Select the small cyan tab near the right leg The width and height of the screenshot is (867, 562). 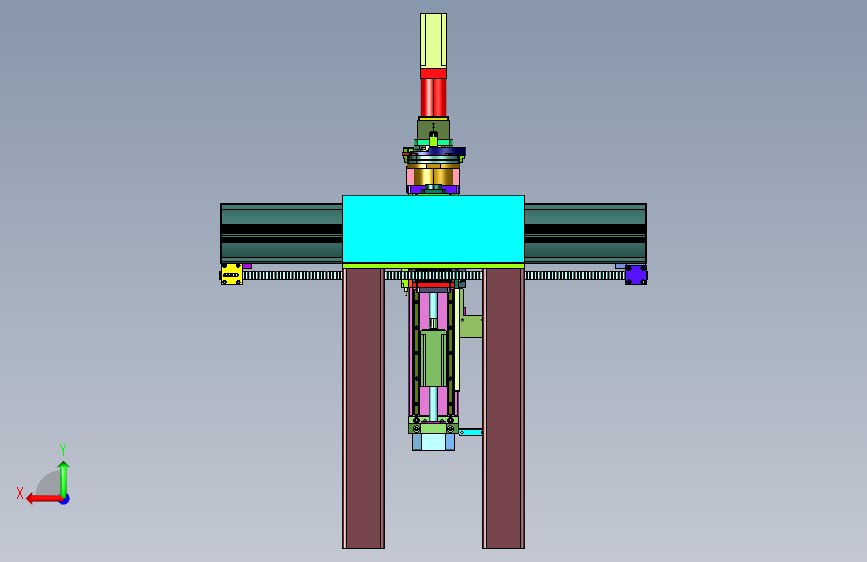click(471, 432)
